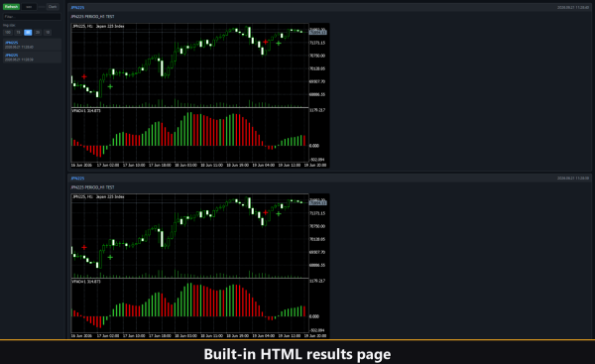Click the green Refresh button
The image size is (595, 364).
11,7
